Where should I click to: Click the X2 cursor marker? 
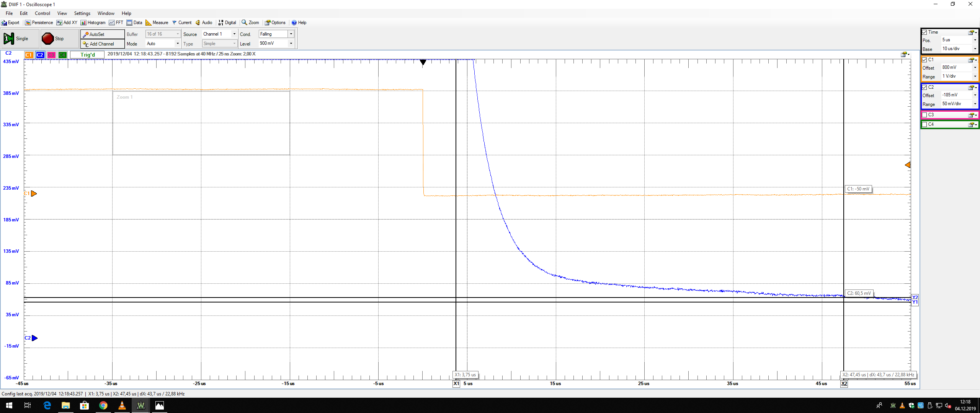click(844, 384)
